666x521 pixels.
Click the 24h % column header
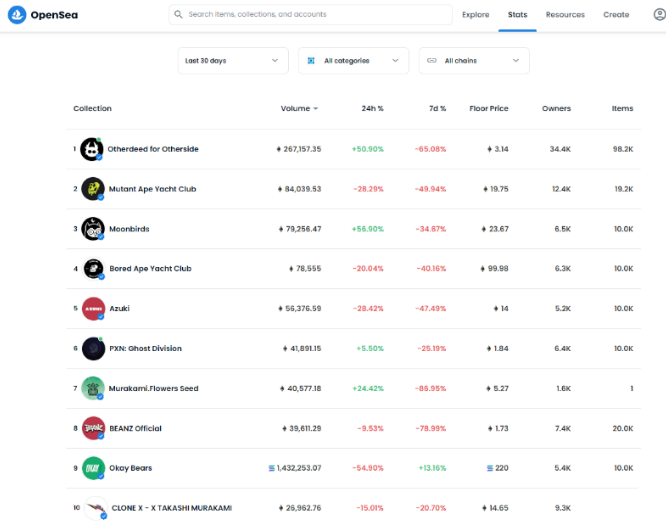tap(373, 109)
